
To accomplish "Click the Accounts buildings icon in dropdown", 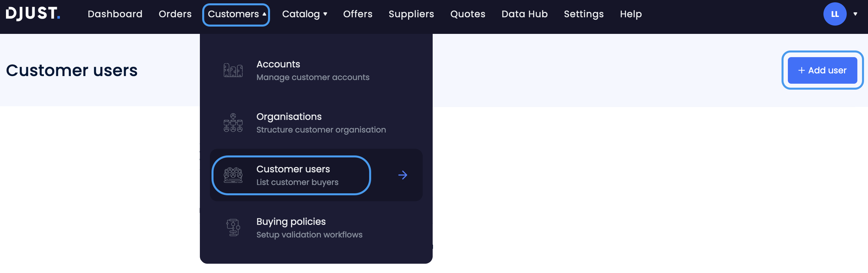I will click(232, 70).
